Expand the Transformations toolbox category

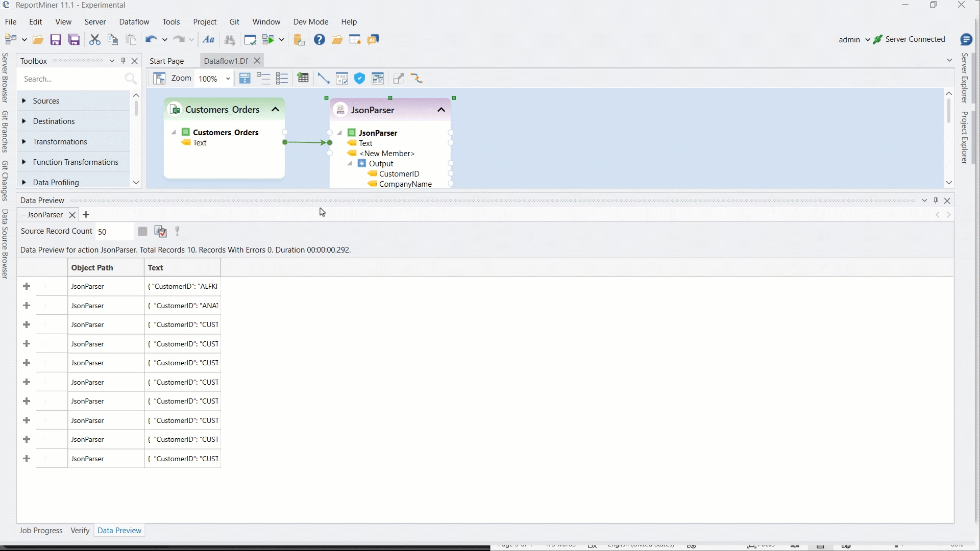pos(24,142)
